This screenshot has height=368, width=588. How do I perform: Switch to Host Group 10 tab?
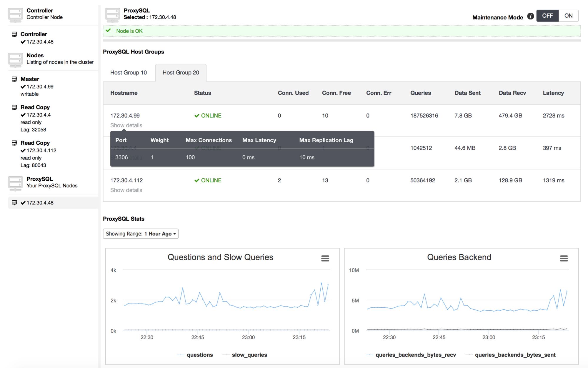coord(129,72)
